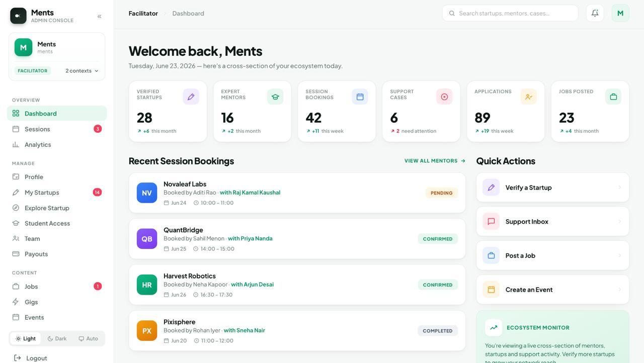Click the Jobs Posted briefcase icon
This screenshot has width=644, height=363.
[613, 97]
